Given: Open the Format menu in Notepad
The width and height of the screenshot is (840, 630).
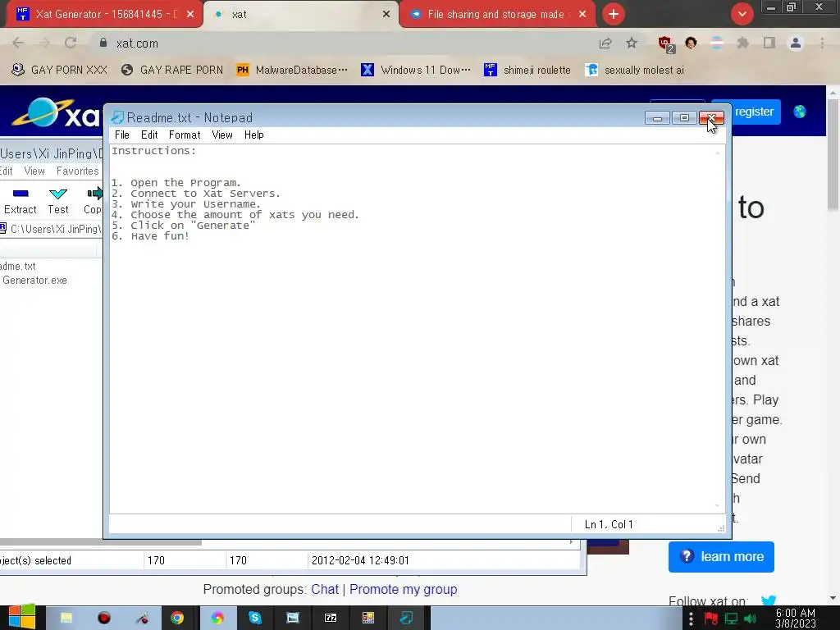Looking at the screenshot, I should tap(185, 135).
